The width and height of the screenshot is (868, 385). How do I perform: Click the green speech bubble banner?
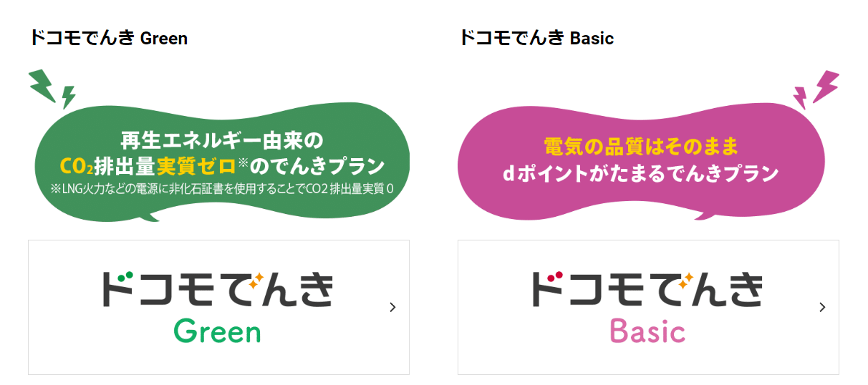click(x=222, y=164)
